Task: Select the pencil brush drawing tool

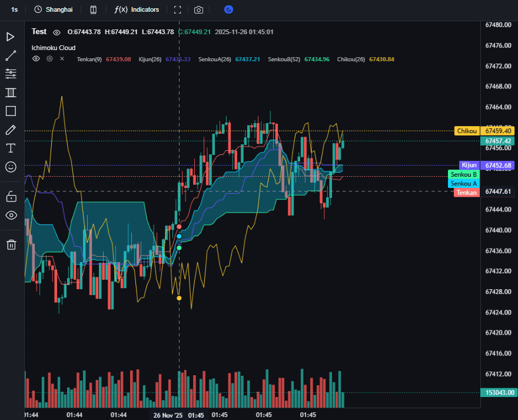Action: [11, 130]
